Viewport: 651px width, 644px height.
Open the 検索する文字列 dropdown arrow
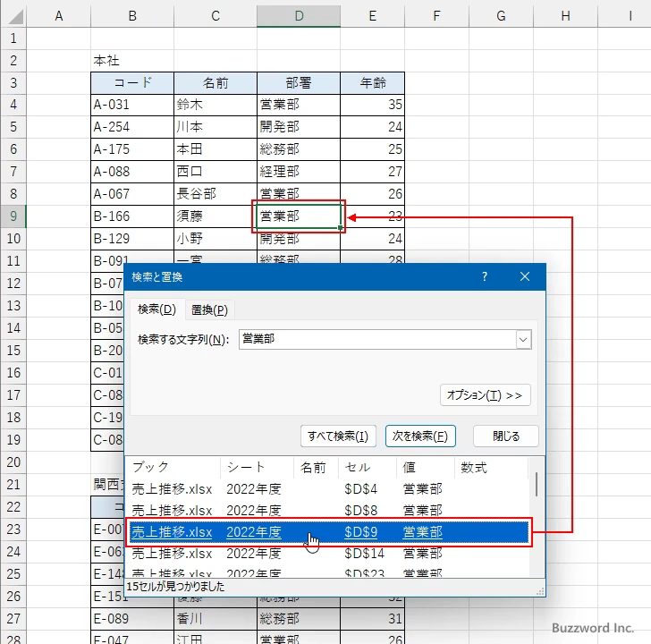pyautogui.click(x=523, y=340)
